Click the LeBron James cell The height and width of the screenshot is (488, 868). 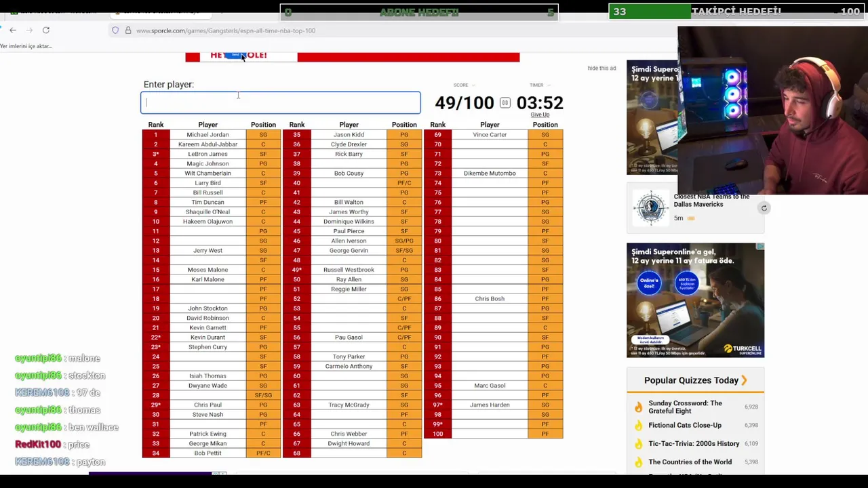click(x=208, y=154)
